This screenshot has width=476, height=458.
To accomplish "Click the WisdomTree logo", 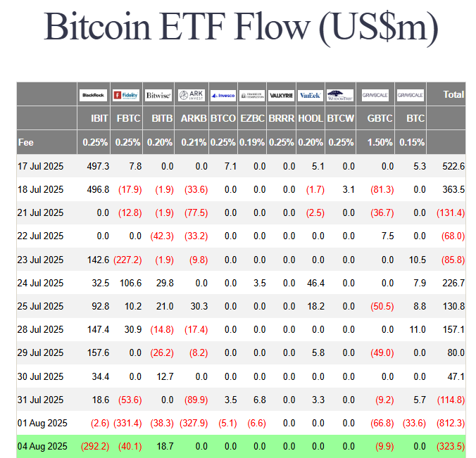I will (340, 95).
